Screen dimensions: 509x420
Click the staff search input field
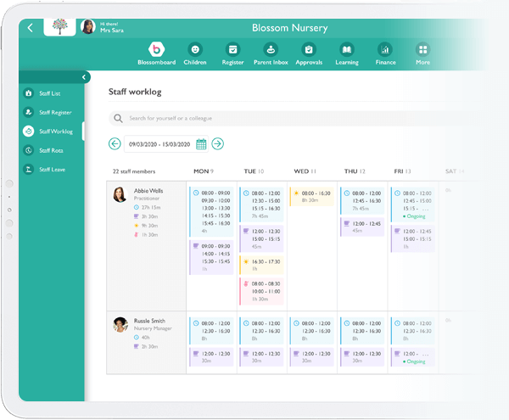(x=280, y=119)
